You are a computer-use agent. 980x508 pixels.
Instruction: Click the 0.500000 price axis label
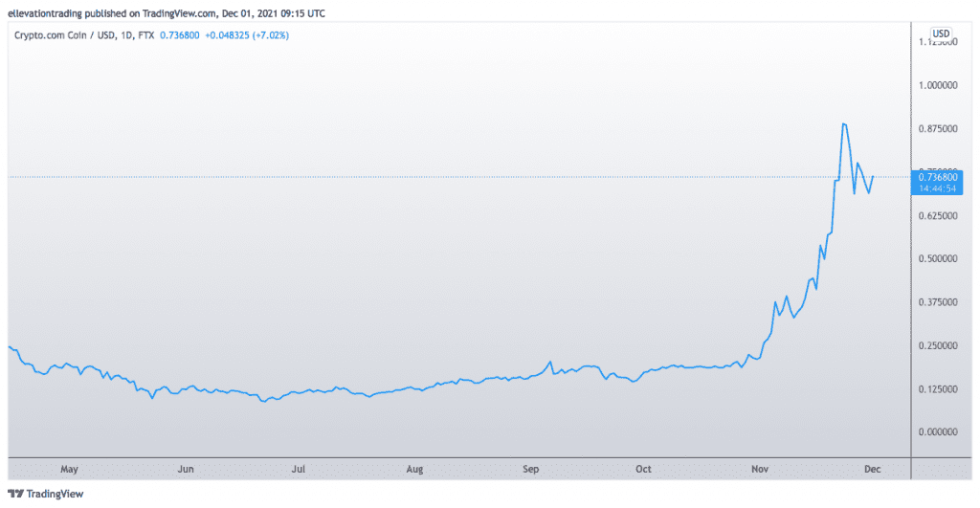click(938, 258)
